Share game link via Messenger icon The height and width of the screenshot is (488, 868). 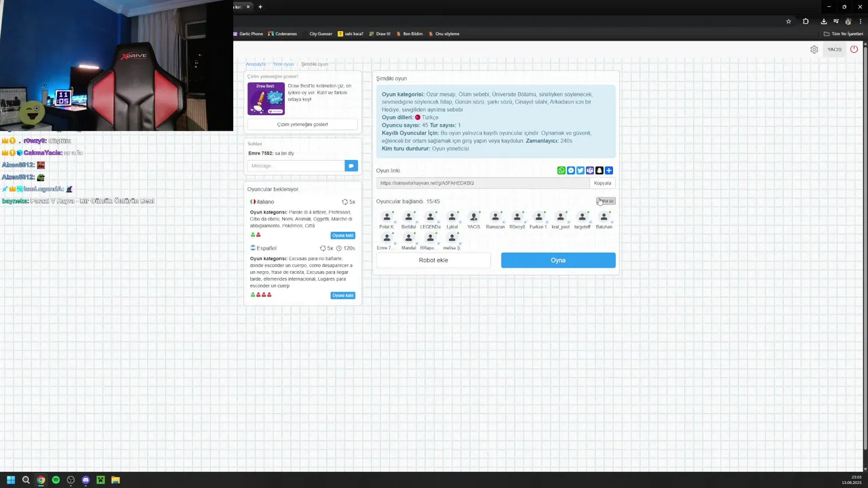point(571,170)
